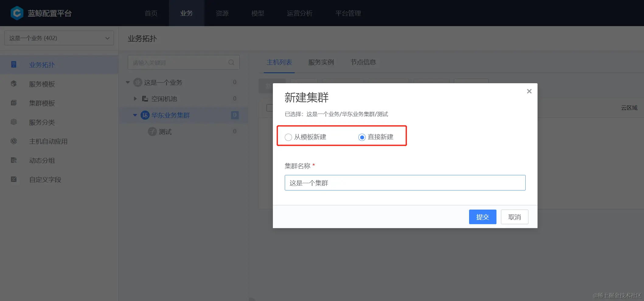Switch to the 节点信息 tab
The width and height of the screenshot is (644, 301).
363,62
